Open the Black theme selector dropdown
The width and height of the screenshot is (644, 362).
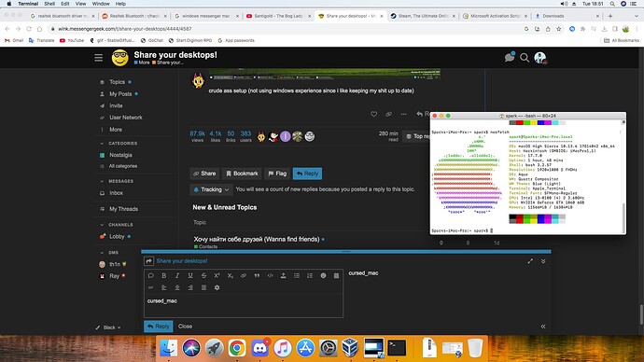point(108,327)
